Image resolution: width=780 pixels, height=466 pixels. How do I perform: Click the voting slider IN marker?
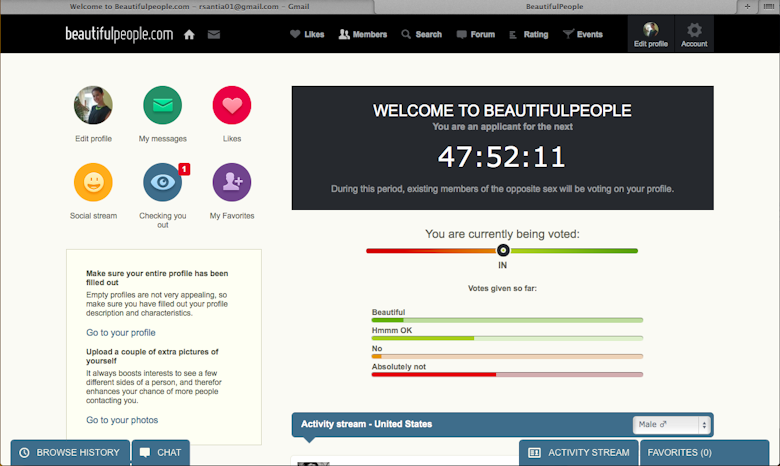[503, 251]
